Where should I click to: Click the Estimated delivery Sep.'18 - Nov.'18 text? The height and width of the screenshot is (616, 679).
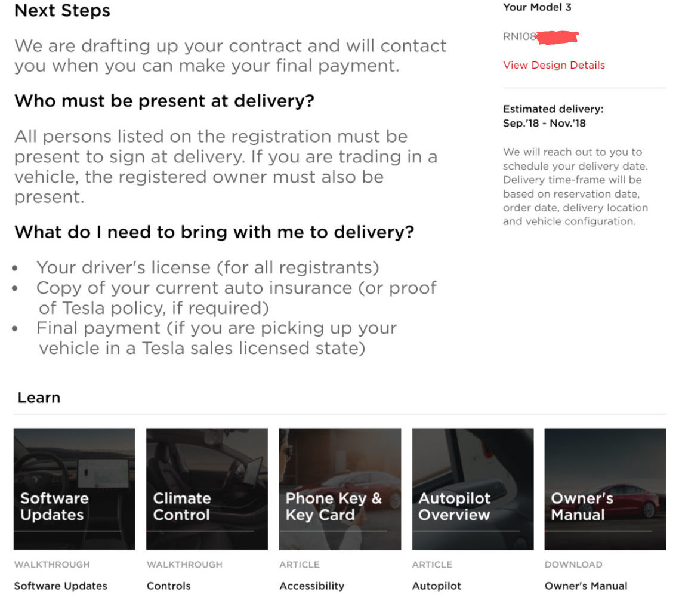(553, 116)
